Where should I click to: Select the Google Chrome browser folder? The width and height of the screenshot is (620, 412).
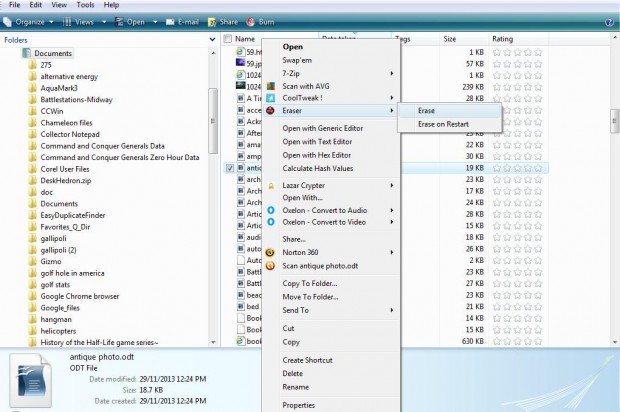click(79, 296)
